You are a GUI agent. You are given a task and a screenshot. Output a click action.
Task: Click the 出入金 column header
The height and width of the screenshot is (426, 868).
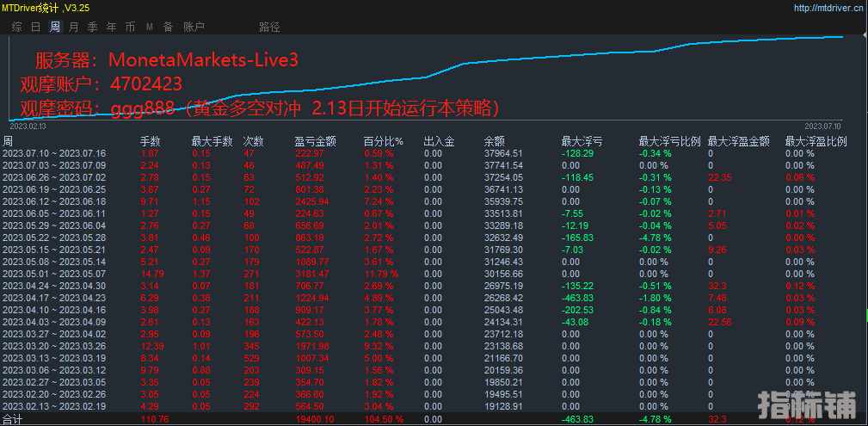click(x=439, y=141)
